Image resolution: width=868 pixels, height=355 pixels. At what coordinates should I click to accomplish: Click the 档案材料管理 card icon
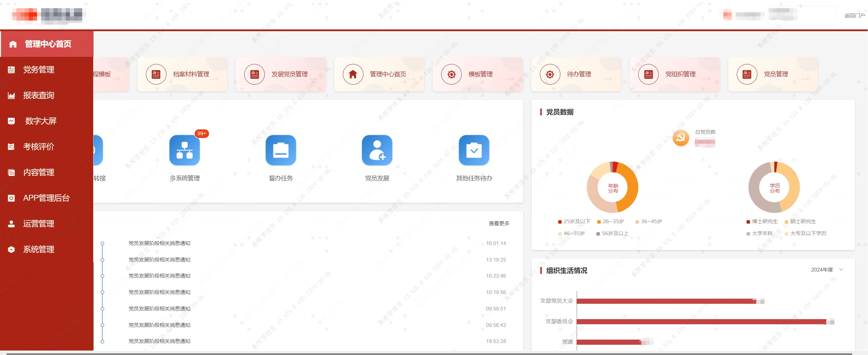[156, 74]
